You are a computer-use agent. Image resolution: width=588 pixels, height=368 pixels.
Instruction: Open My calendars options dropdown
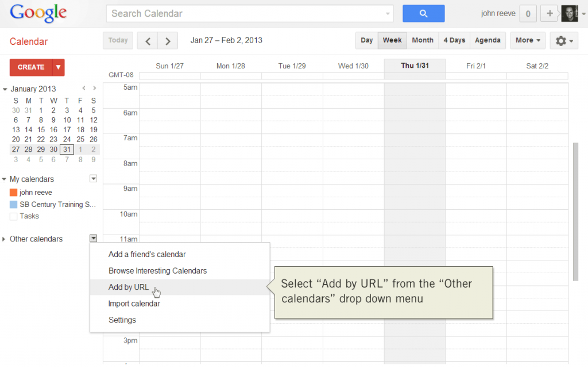pyautogui.click(x=94, y=179)
